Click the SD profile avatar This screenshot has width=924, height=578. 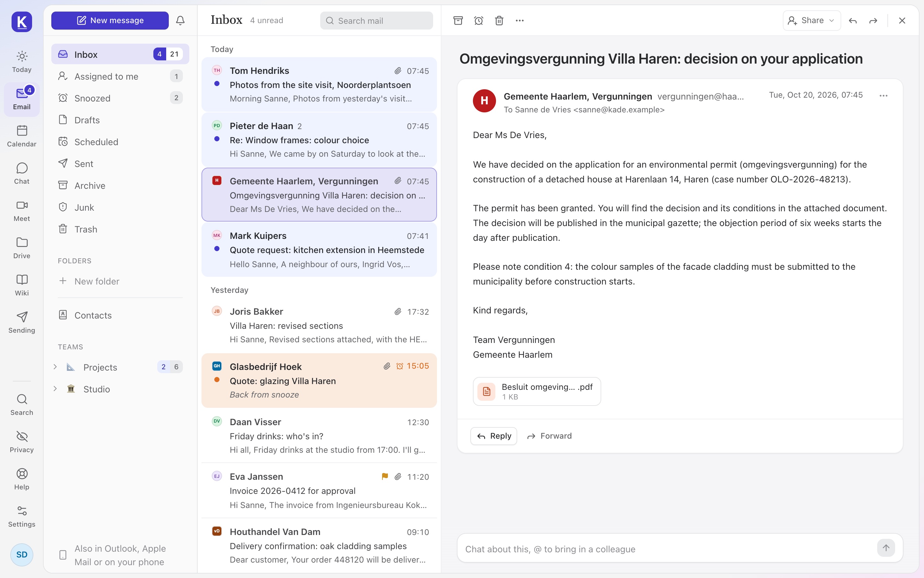(x=22, y=555)
